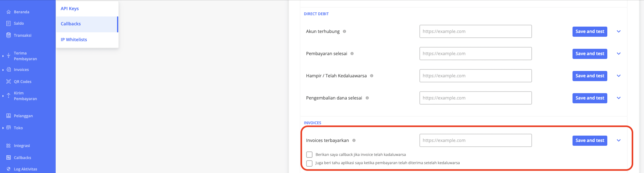The height and width of the screenshot is (173, 644).
Task: Enable callback when invoice has expired checkbox
Action: click(x=309, y=155)
